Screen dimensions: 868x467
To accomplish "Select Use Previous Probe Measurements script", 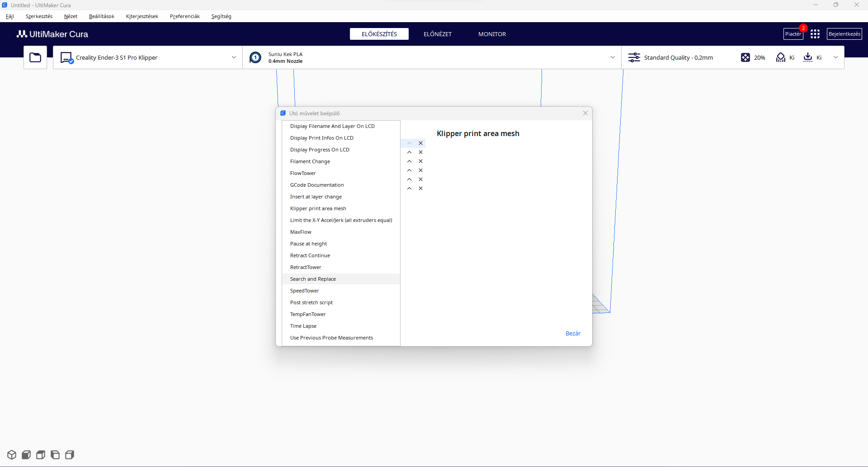I will [341, 338].
